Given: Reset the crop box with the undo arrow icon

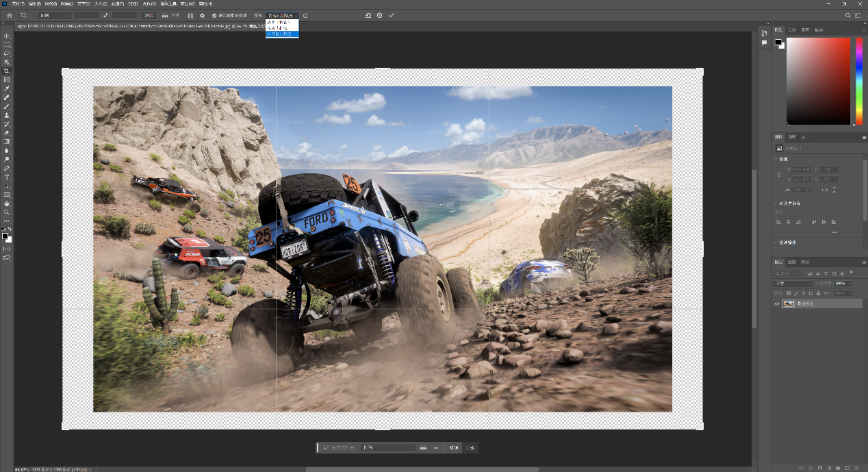Looking at the screenshot, I should [368, 15].
